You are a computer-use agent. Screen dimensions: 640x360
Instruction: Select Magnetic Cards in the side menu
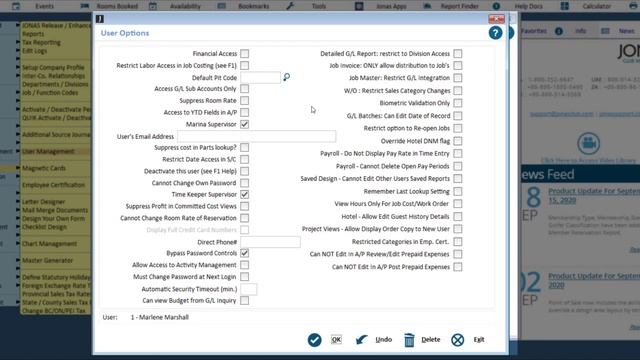click(x=44, y=168)
